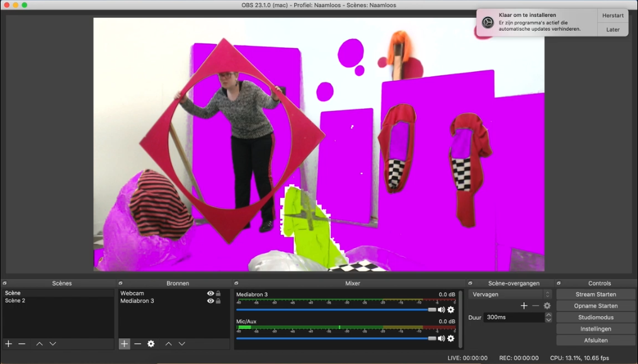638x364 pixels.
Task: Open Mic/Aux mixer settings gear
Action: pyautogui.click(x=451, y=338)
